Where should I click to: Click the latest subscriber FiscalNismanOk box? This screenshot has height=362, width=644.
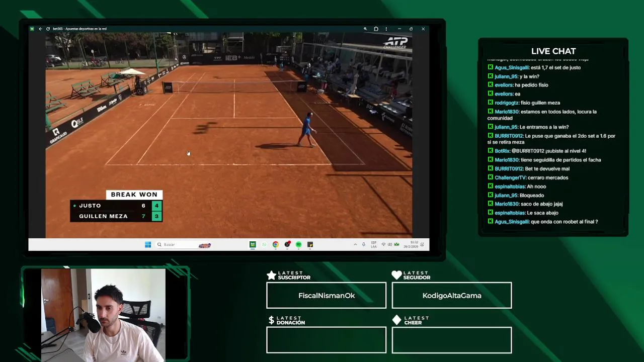[x=326, y=295]
